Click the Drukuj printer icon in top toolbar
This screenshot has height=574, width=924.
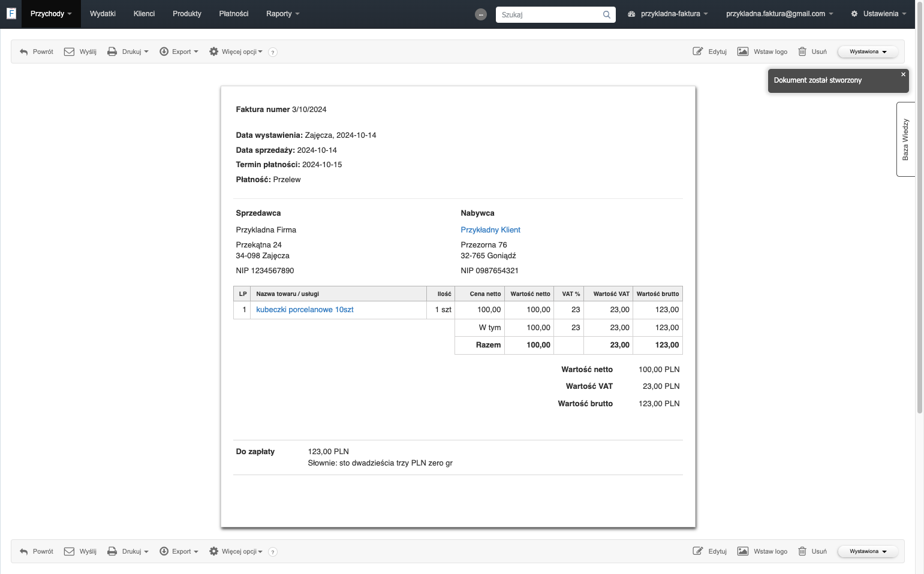click(112, 52)
